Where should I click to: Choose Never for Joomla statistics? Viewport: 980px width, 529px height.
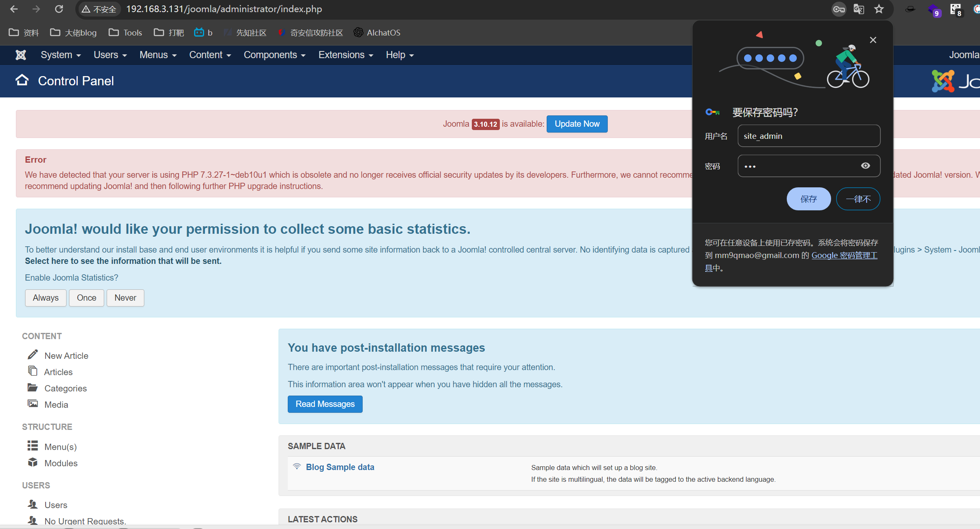tap(125, 298)
